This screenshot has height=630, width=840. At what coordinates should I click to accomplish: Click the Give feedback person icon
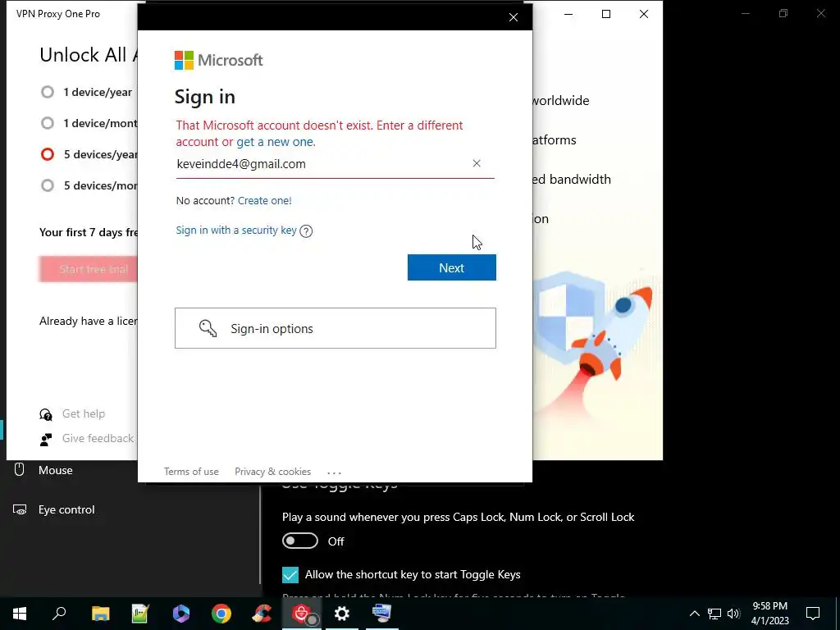tap(46, 440)
